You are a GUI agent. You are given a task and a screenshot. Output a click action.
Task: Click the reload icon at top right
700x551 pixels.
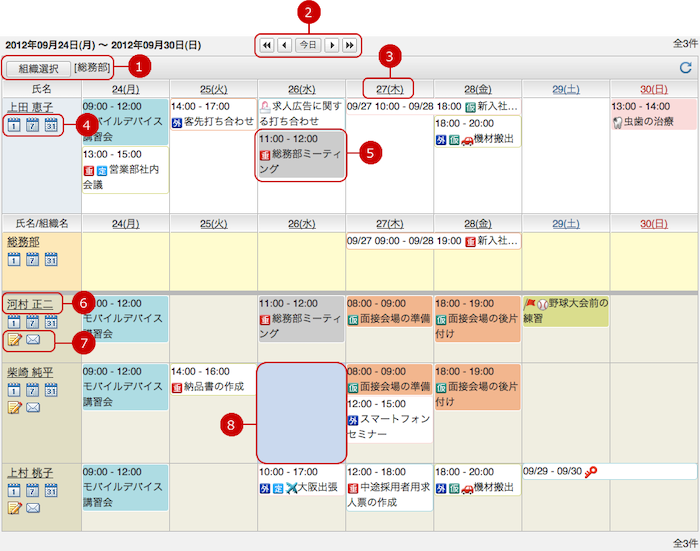click(x=685, y=68)
